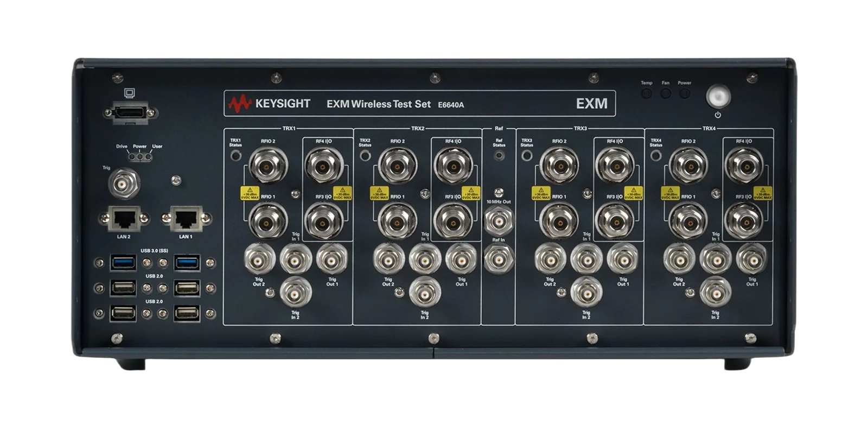Screen dimensions: 868x437
Task: Click the TRX4 Status LED
Action: pos(655,156)
